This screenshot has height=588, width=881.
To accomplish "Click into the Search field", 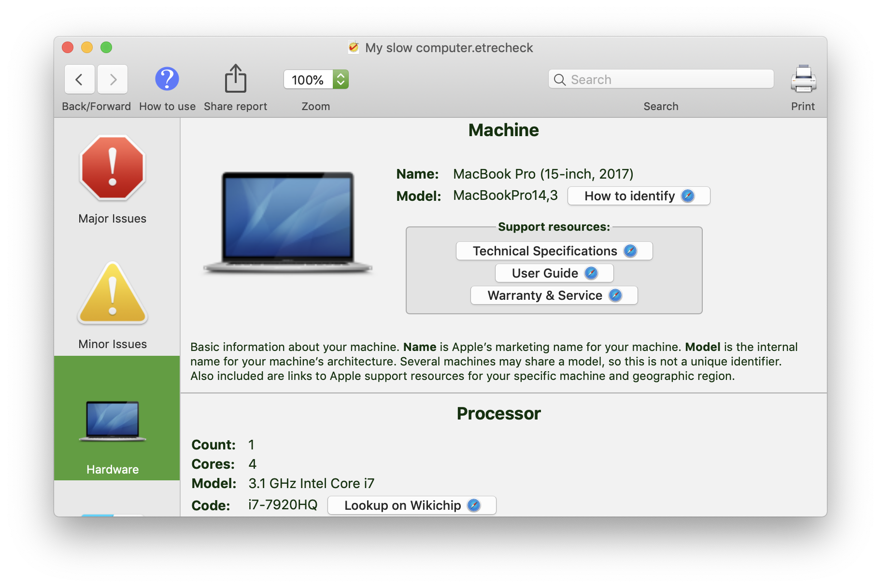I will 661,79.
